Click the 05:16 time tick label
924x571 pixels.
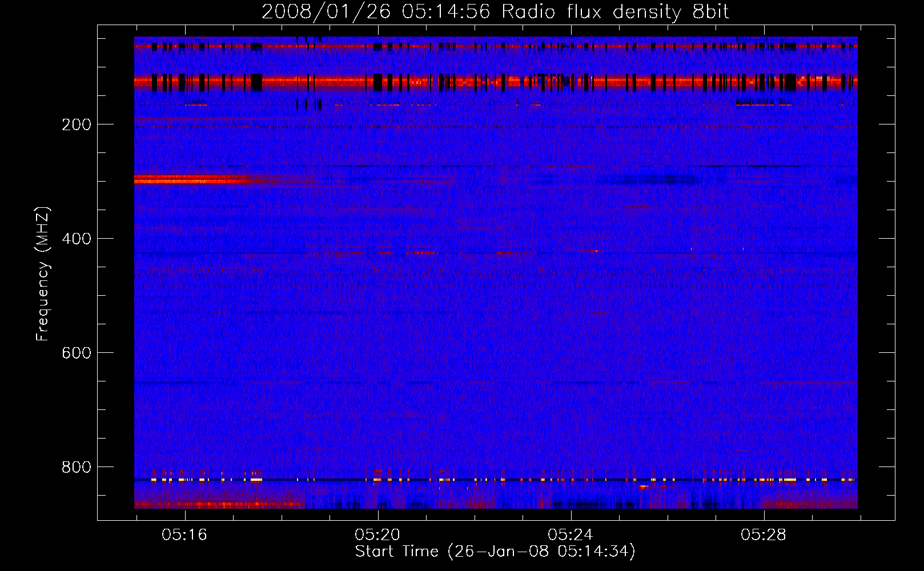click(184, 535)
